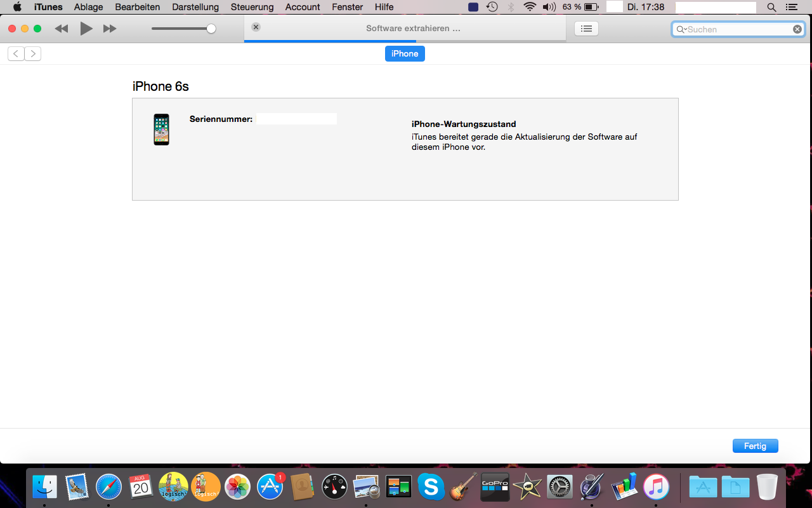
Task: Open iMovie from the Dock
Action: [x=527, y=487]
